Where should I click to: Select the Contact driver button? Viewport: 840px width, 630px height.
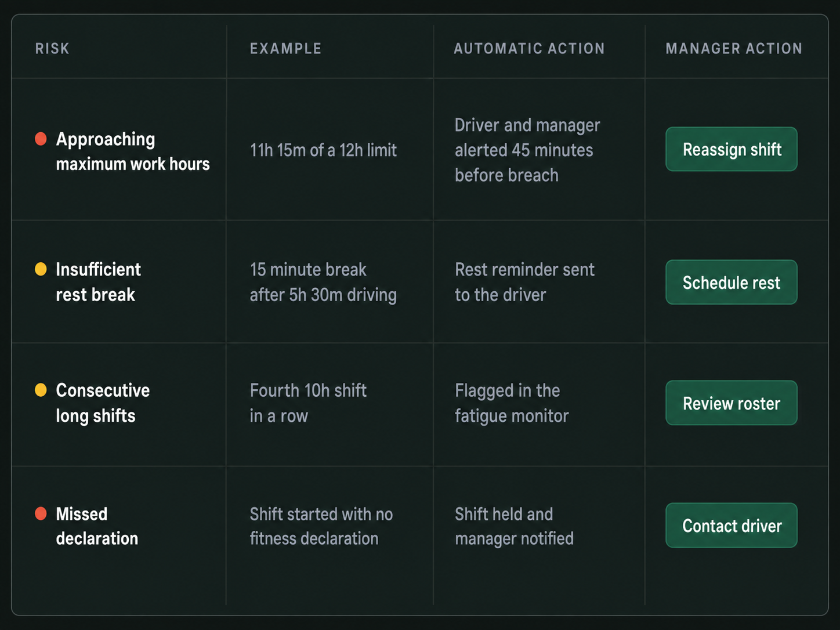tap(731, 526)
